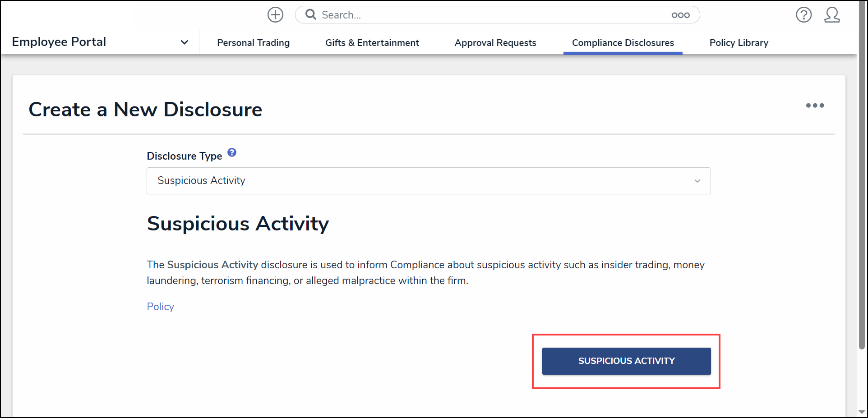
Task: Focus the Search input field
Action: (492, 15)
